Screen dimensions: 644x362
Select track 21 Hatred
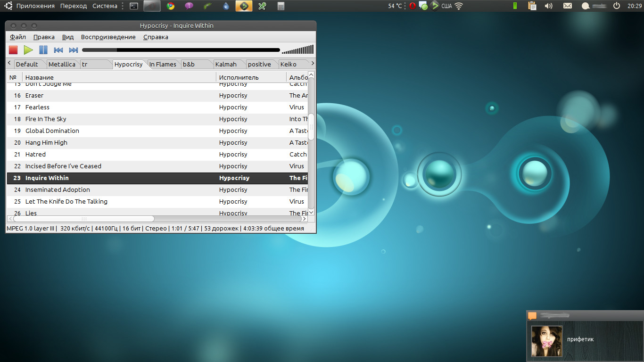pos(157,154)
